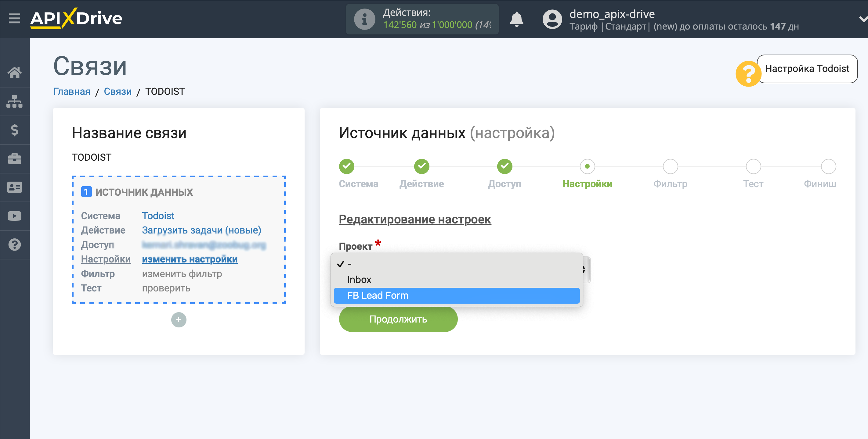
Task: Open billing via dollar sidebar icon
Action: click(14, 130)
